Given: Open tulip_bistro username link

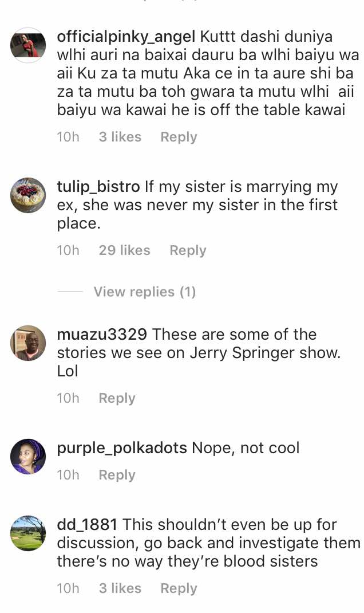Looking at the screenshot, I should click(98, 187).
